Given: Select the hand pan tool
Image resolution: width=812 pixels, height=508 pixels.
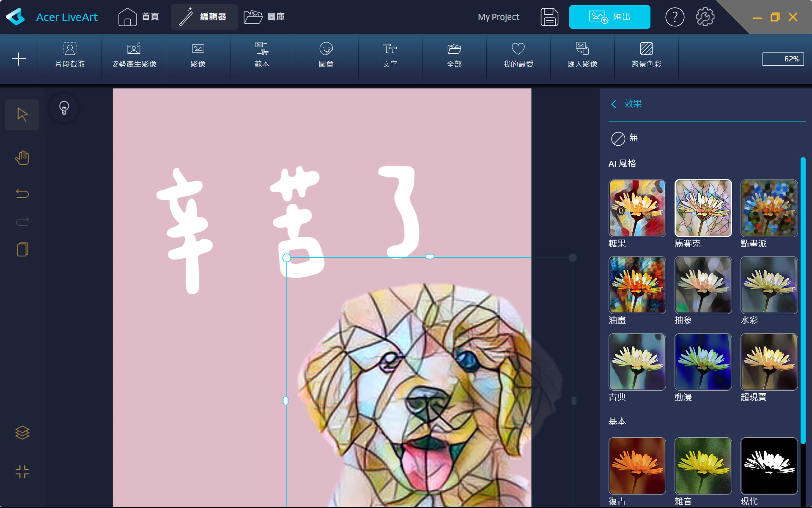Looking at the screenshot, I should tap(22, 158).
